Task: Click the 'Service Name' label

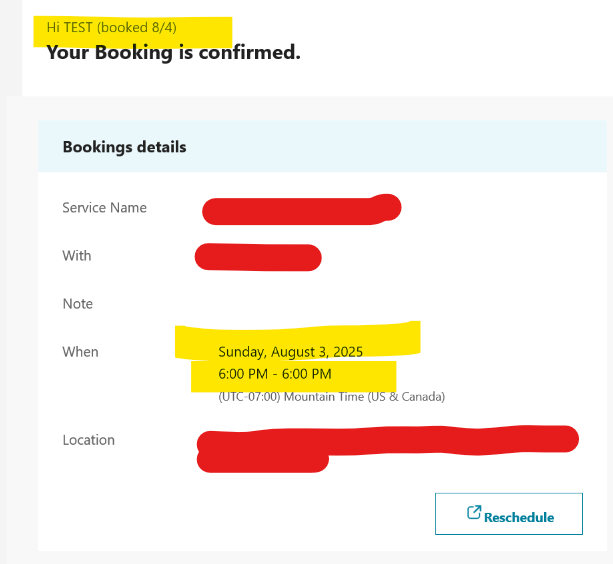Action: tap(104, 208)
